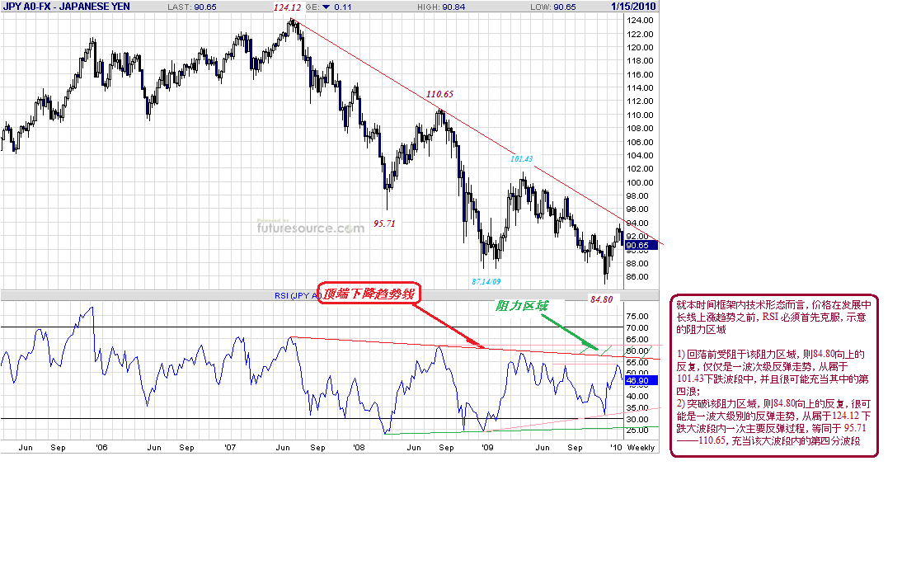Screen dimensions: 902x588
Task: Click the down arrow change indicator
Action: pos(327,7)
